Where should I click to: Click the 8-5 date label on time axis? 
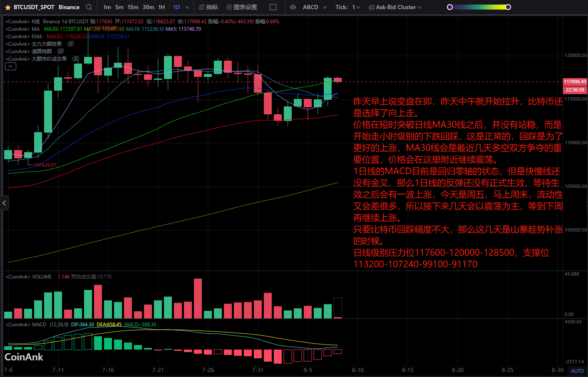pyautogui.click(x=308, y=370)
